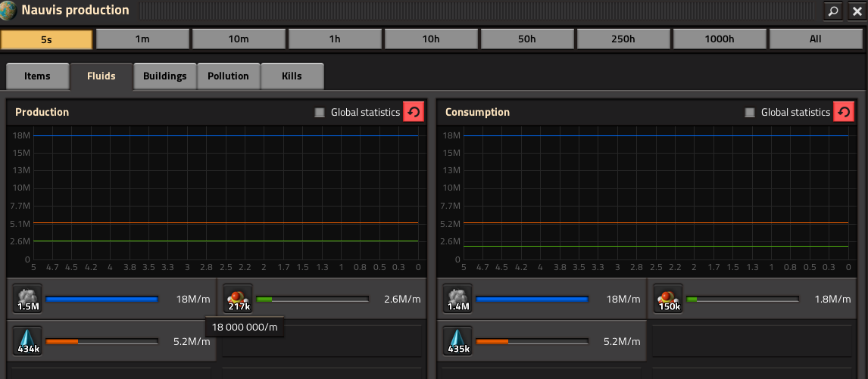Switch to the Kills tab
The height and width of the screenshot is (379, 868).
[x=292, y=76]
